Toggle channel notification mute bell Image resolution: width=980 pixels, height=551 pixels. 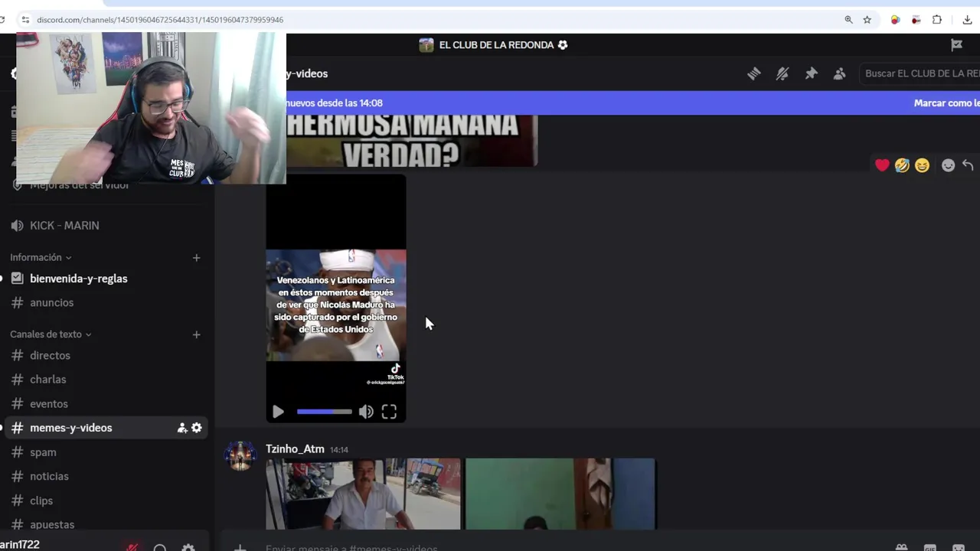(782, 73)
